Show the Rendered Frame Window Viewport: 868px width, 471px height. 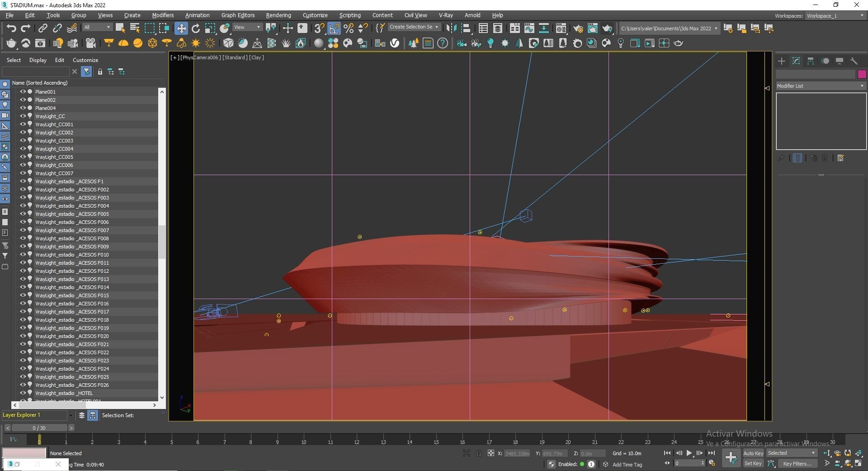[x=593, y=29]
